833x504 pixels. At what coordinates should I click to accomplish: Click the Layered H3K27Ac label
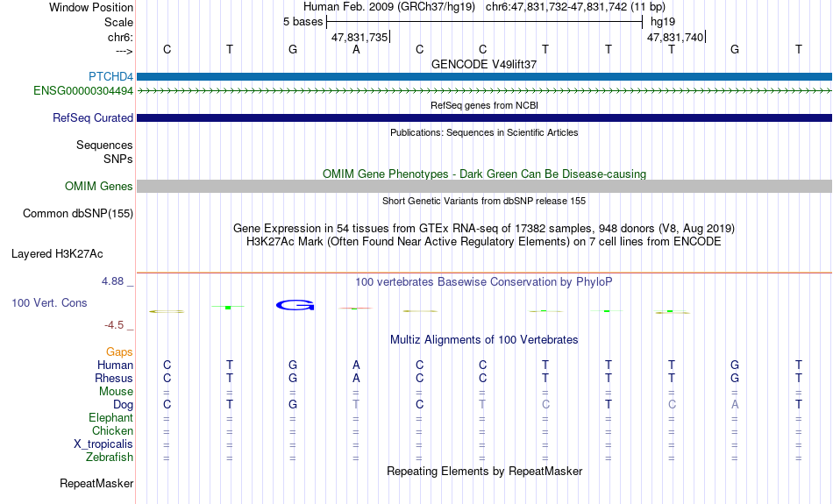click(x=57, y=254)
